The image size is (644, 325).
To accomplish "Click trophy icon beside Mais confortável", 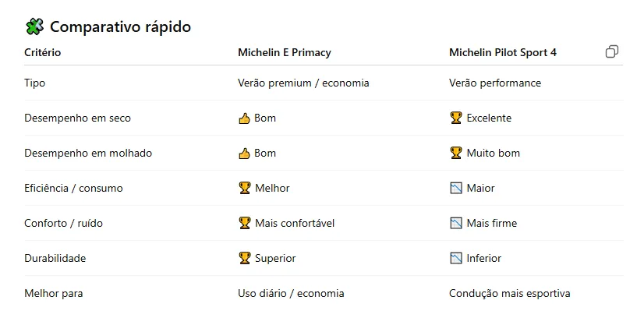I will point(244,224).
